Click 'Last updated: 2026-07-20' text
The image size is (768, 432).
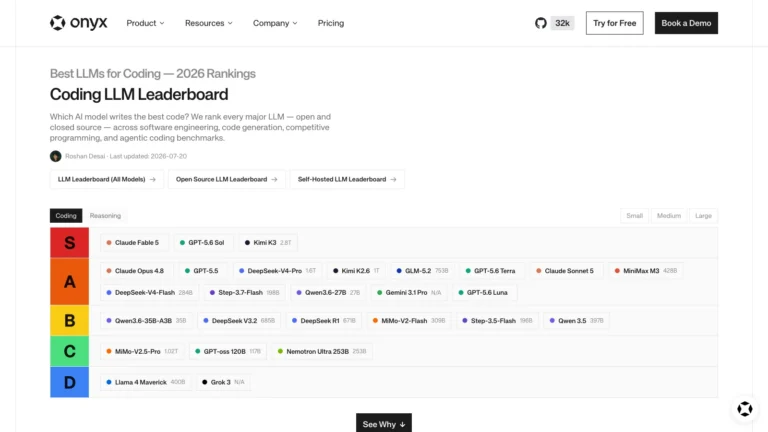pyautogui.click(x=148, y=156)
